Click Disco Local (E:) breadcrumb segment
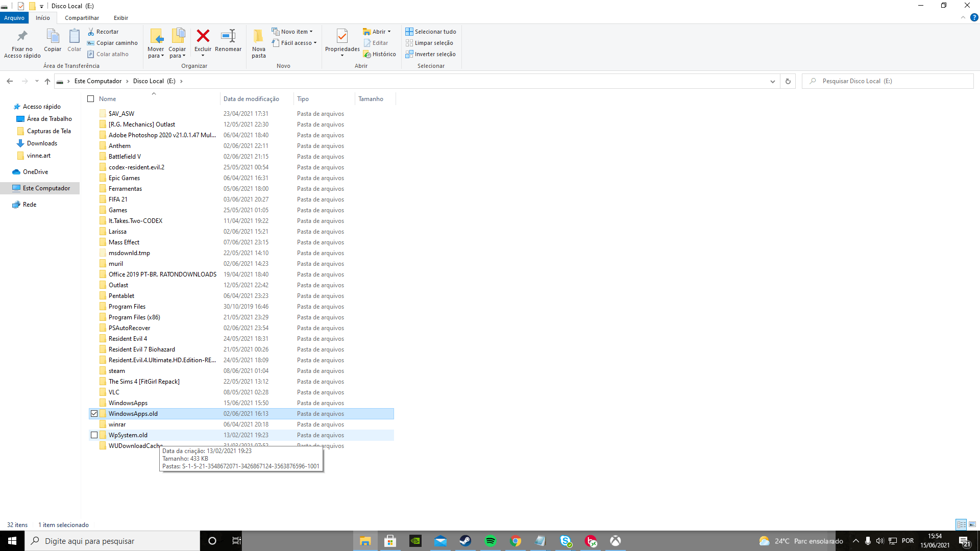980x551 pixels. tap(154, 81)
